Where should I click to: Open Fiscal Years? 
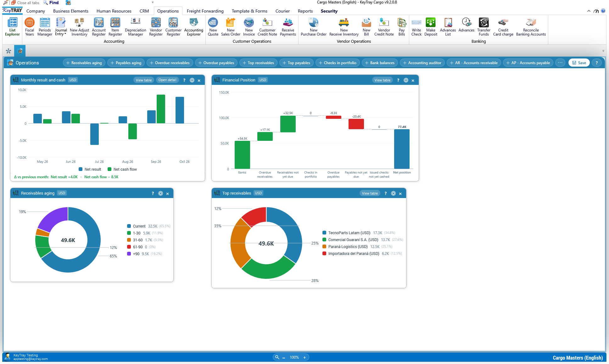tap(29, 27)
